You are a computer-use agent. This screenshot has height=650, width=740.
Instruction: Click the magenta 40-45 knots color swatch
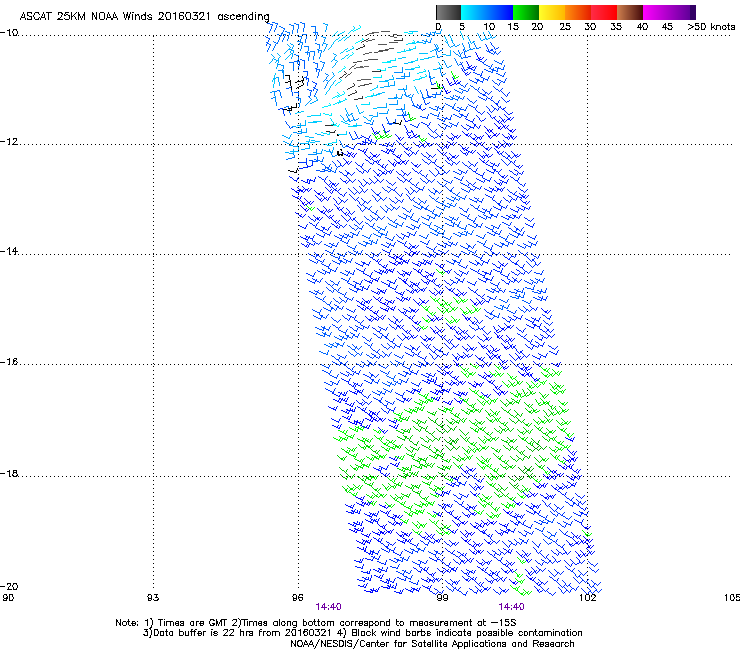(x=656, y=12)
